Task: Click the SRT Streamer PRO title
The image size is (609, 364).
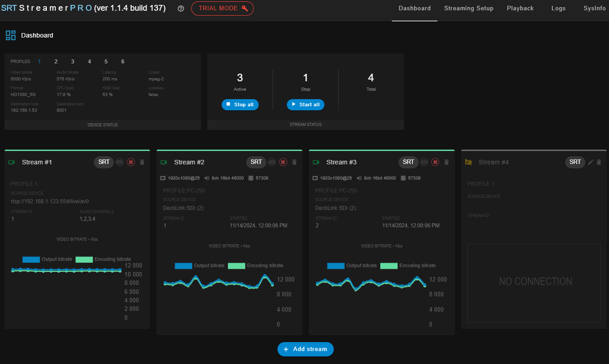Action: (x=83, y=8)
